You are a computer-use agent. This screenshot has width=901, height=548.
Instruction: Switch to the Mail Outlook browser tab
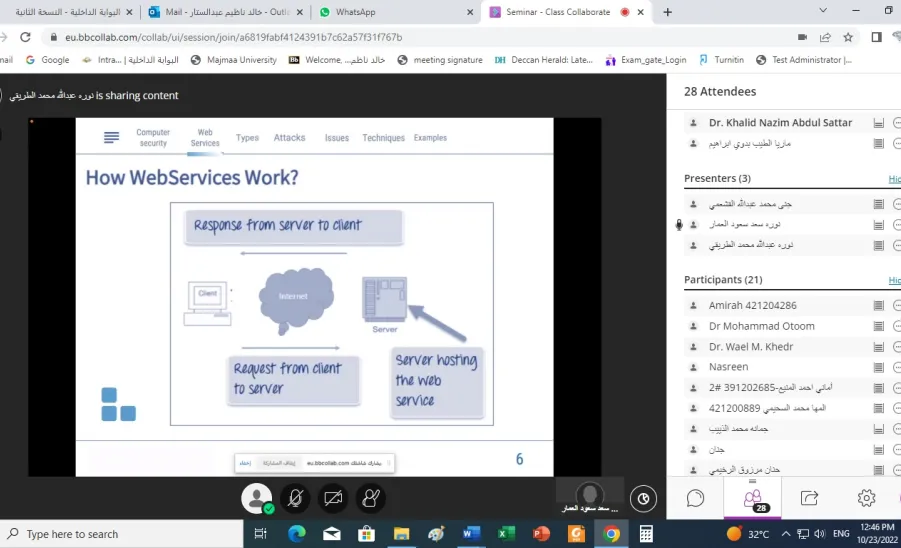coord(227,12)
